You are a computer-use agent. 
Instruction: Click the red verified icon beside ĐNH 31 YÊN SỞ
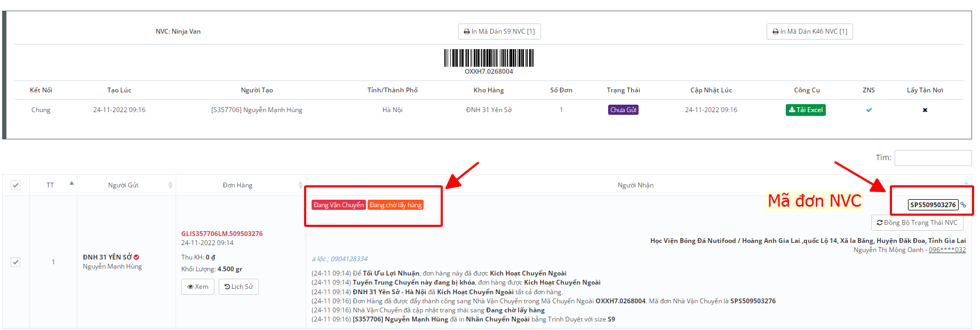(137, 257)
